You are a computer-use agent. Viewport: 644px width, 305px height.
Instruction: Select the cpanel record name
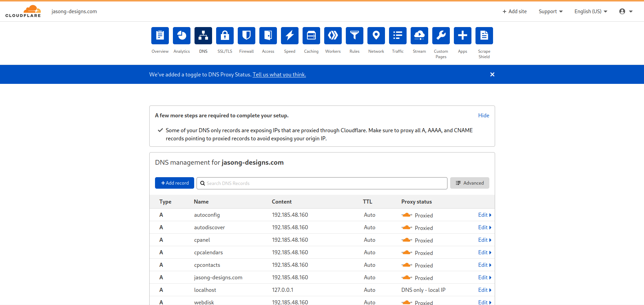coord(202,240)
